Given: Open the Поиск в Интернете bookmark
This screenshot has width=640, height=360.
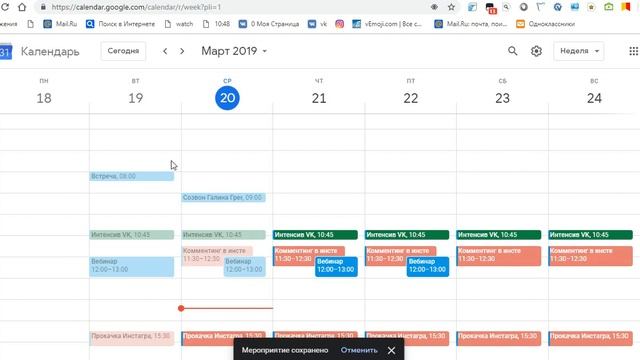Looking at the screenshot, I should pyautogui.click(x=120, y=24).
